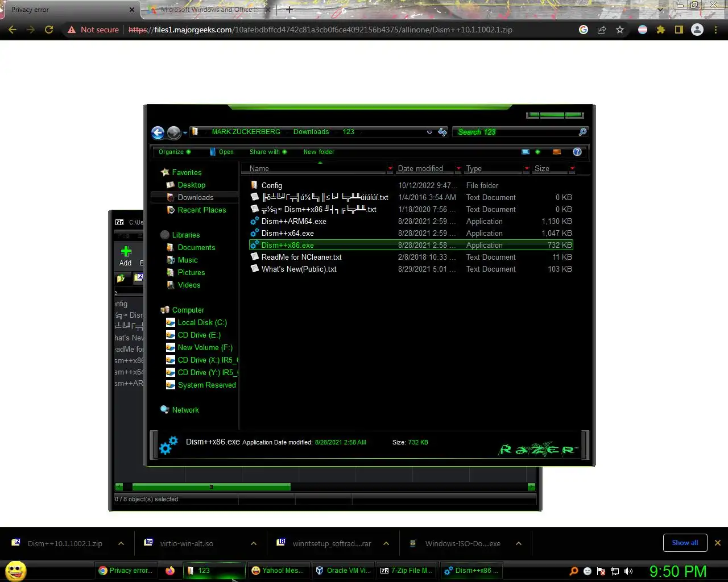This screenshot has width=728, height=582.
Task: Click the Explorer help icon
Action: coord(577,152)
